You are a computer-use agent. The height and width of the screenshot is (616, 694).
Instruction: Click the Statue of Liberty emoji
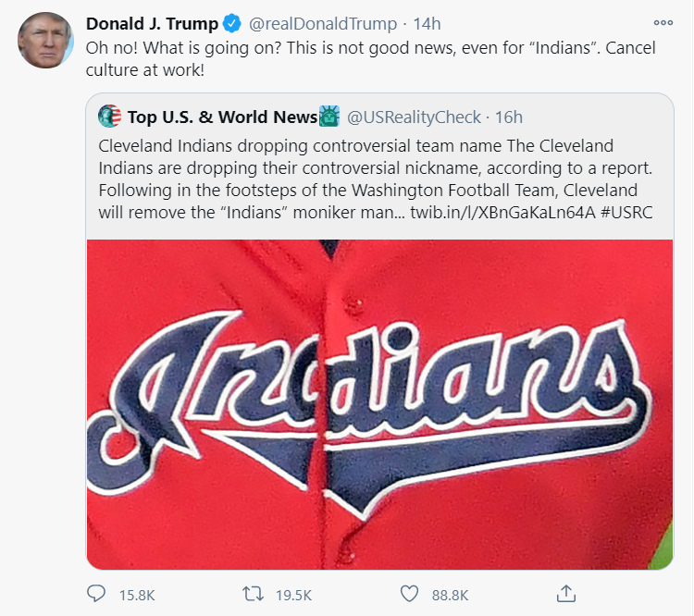point(328,117)
